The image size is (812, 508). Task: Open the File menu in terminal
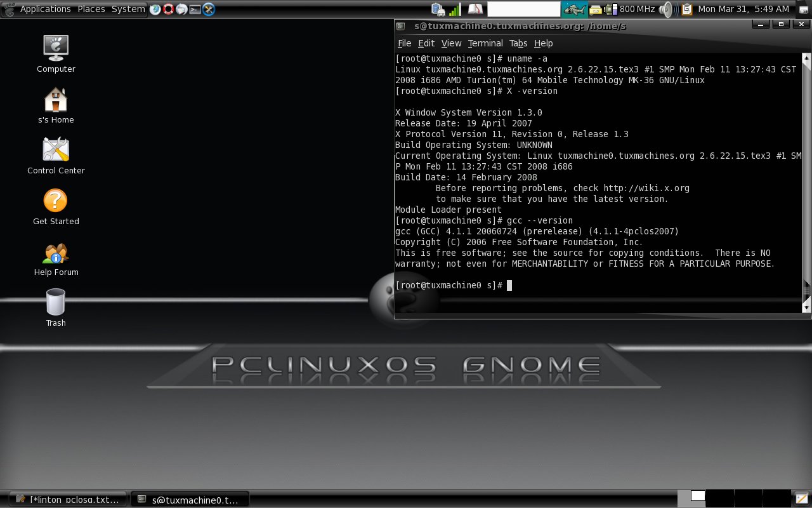pyautogui.click(x=404, y=43)
